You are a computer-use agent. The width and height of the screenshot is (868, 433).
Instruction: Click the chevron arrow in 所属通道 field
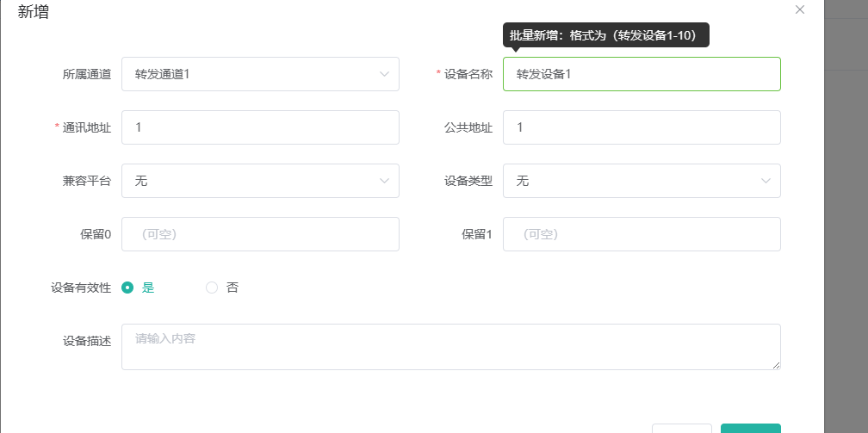point(384,74)
